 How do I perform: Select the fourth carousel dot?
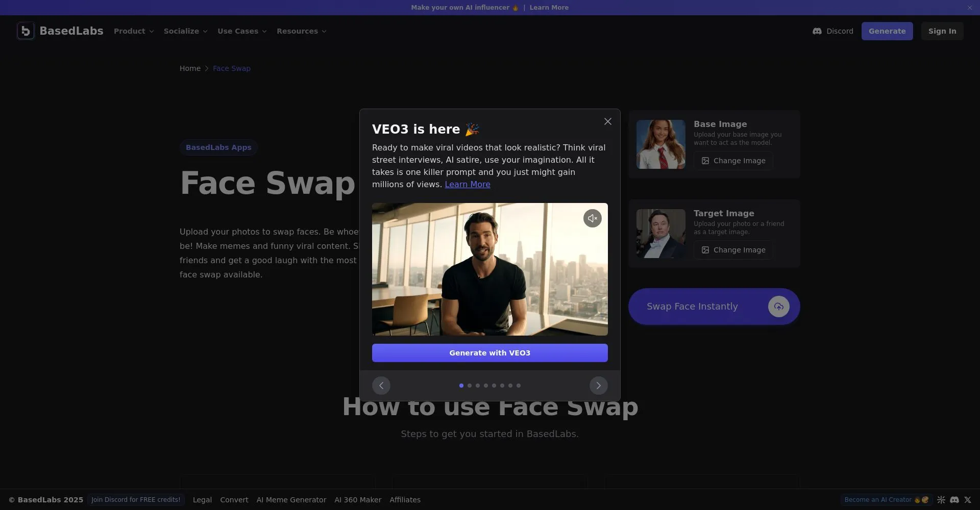coord(486,386)
